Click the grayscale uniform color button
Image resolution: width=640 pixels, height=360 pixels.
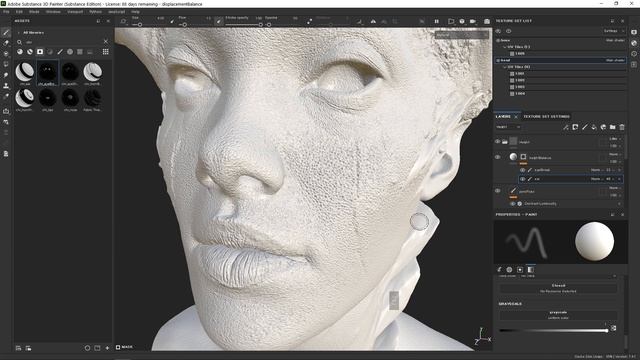558,315
